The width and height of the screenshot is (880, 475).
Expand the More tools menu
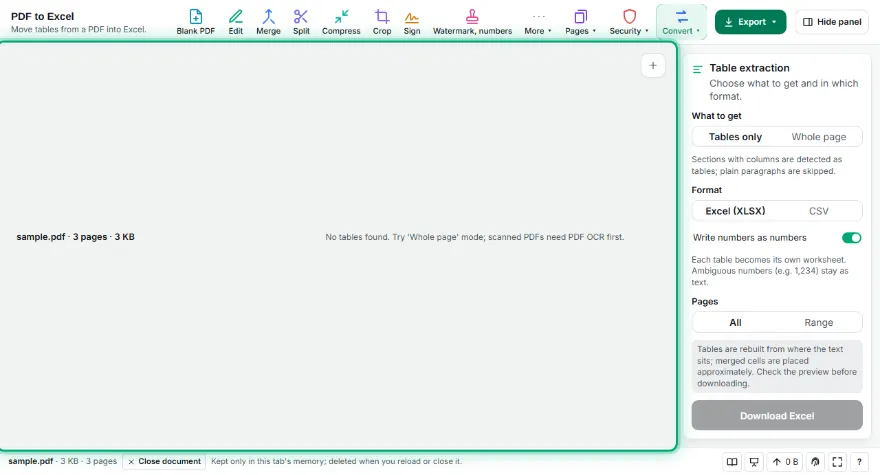[538, 22]
